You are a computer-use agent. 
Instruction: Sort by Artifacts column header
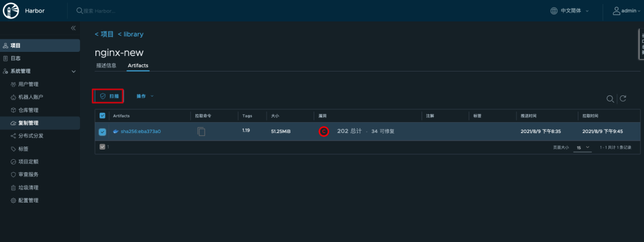click(121, 116)
